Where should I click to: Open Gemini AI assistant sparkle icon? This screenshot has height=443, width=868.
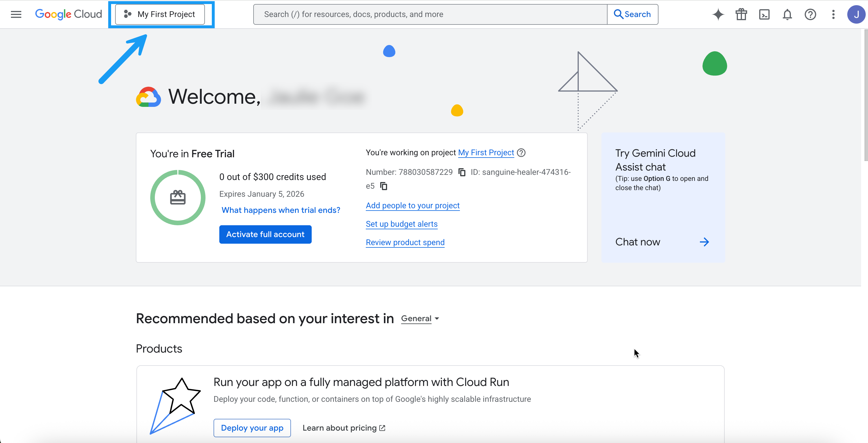click(718, 14)
